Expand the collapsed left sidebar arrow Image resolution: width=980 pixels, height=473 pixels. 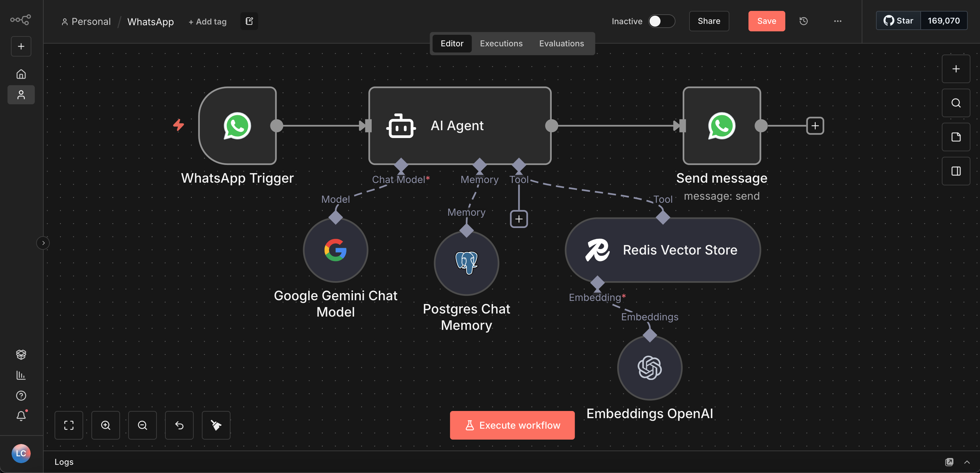43,243
